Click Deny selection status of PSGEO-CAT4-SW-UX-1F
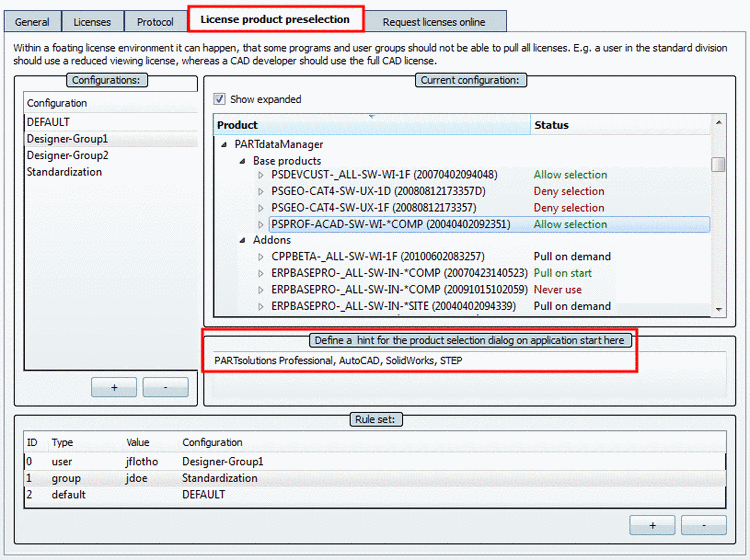Image resolution: width=750 pixels, height=560 pixels. pyautogui.click(x=569, y=208)
